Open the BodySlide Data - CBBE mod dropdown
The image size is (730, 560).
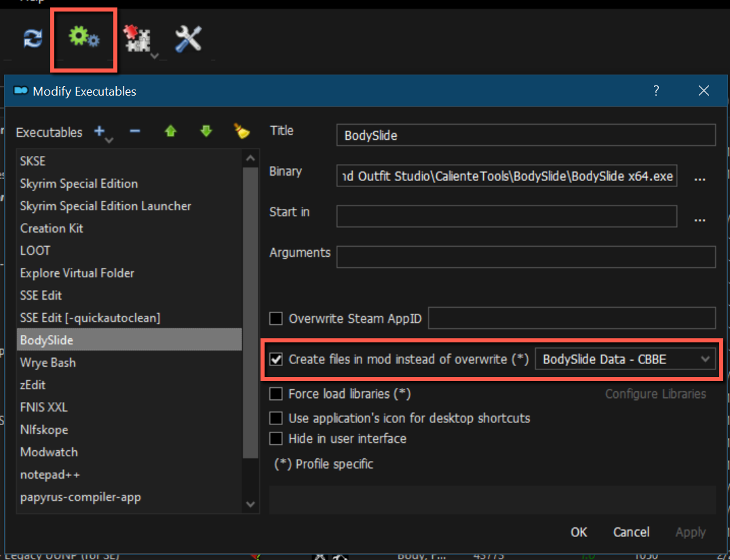click(x=626, y=359)
